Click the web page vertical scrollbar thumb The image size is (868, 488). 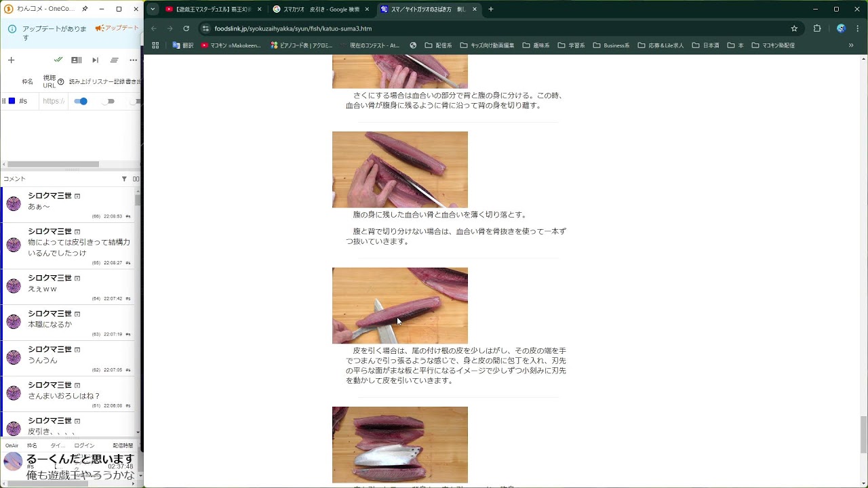tap(863, 434)
